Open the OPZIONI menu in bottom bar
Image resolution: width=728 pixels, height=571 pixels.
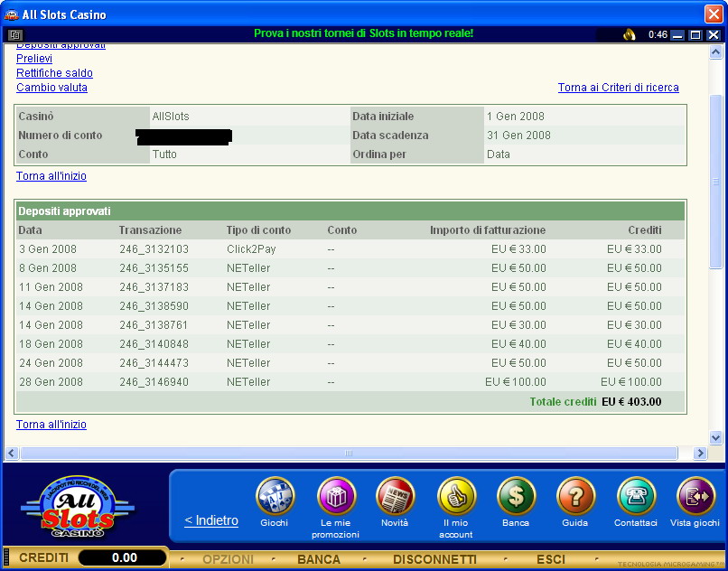pos(228,559)
